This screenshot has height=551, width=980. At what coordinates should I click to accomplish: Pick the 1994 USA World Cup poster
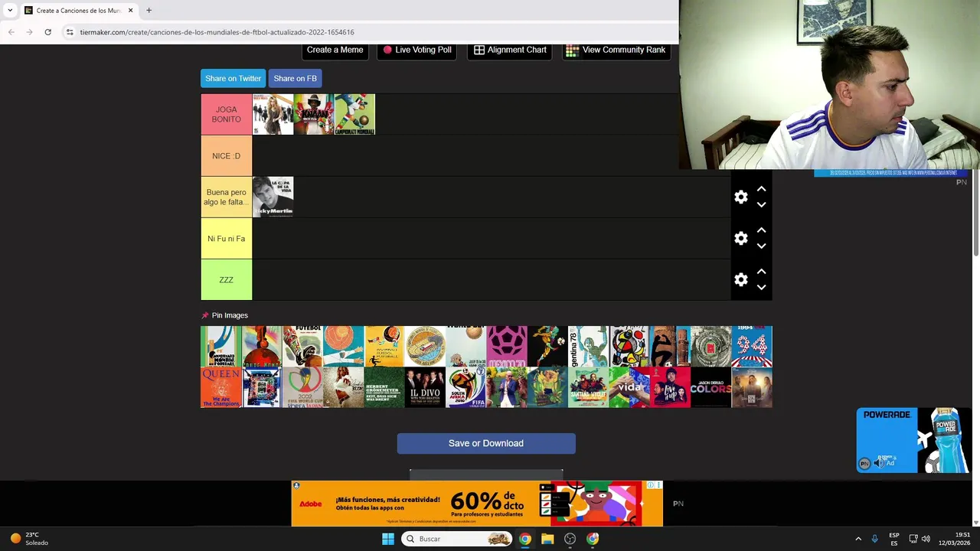pyautogui.click(x=752, y=347)
